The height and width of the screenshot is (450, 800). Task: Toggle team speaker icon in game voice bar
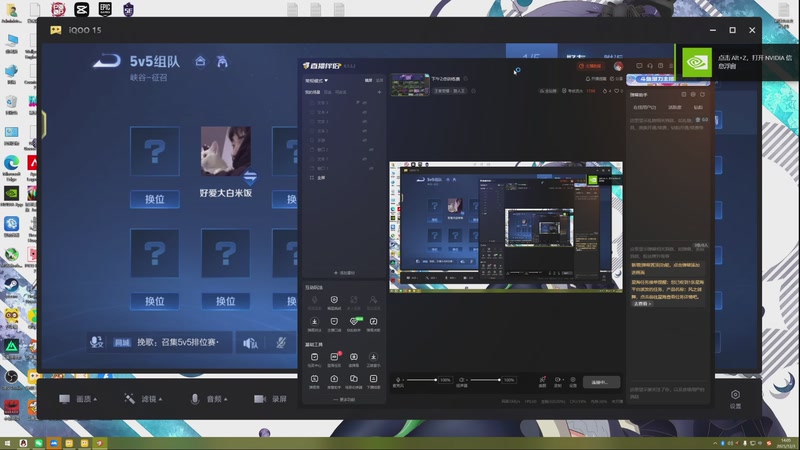click(x=250, y=343)
